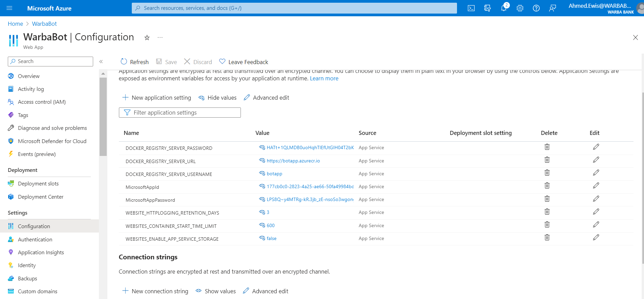
Task: Toggle visibility of start time limit 600
Action: [x=262, y=225]
